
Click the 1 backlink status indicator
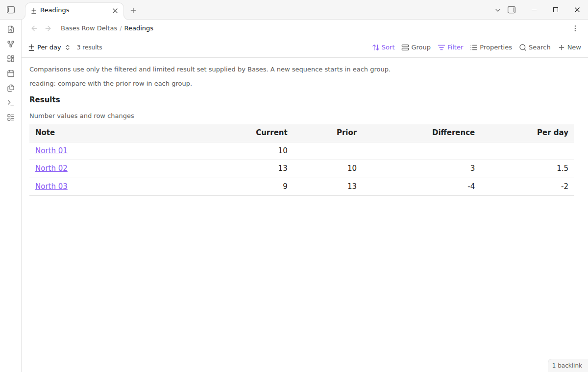click(567, 366)
